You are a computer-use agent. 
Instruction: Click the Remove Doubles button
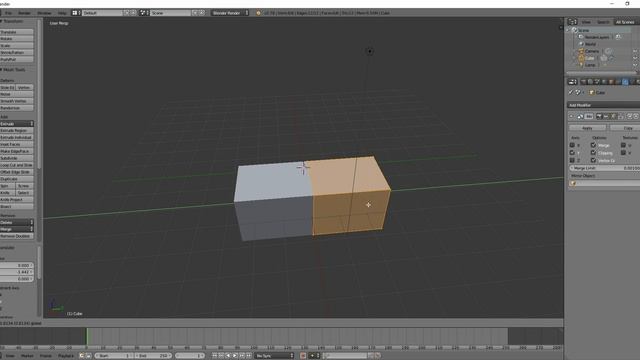[17, 236]
